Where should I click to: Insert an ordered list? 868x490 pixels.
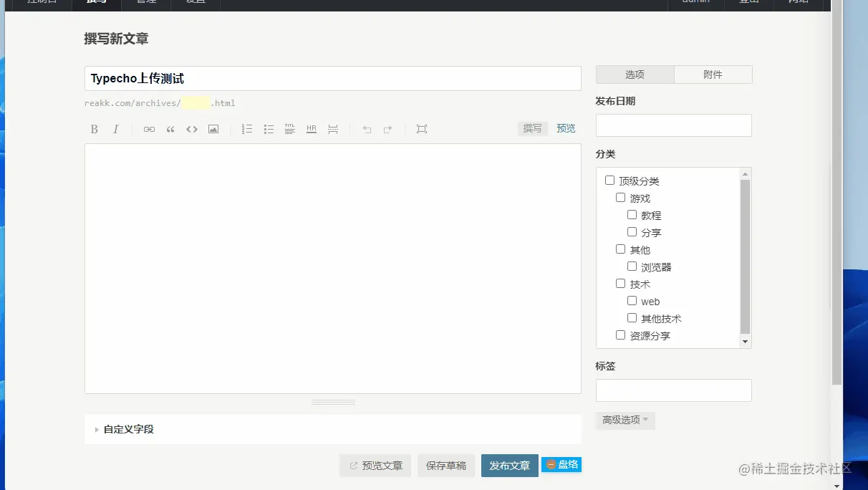coord(247,129)
